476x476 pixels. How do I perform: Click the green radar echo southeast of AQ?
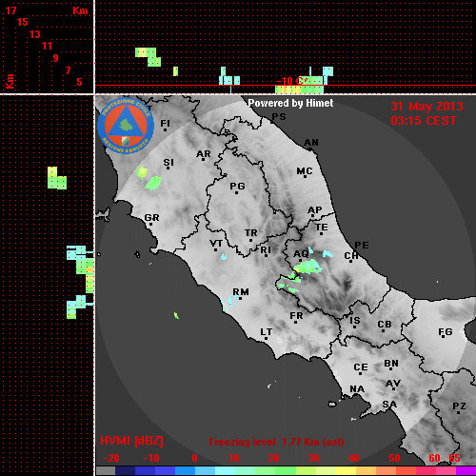click(307, 267)
